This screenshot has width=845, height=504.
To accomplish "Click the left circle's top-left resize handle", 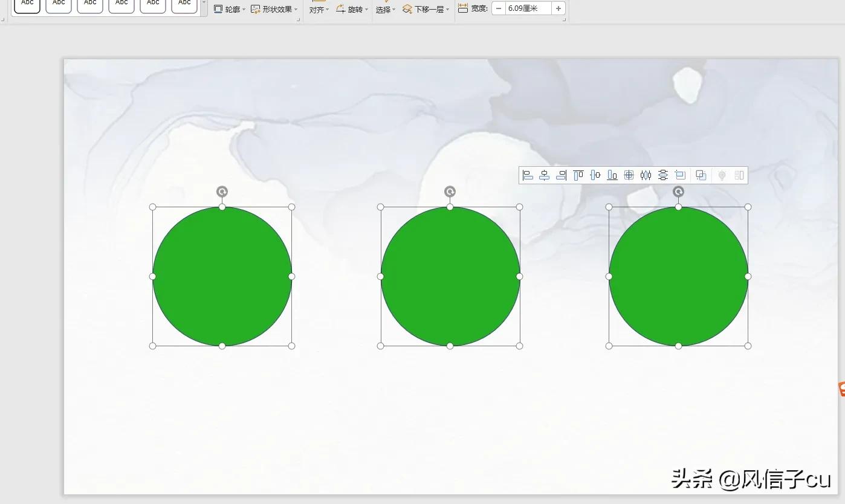I will pos(152,207).
